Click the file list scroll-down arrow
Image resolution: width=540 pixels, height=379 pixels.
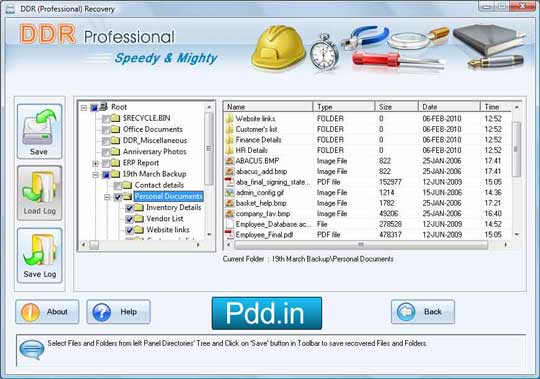(516, 235)
